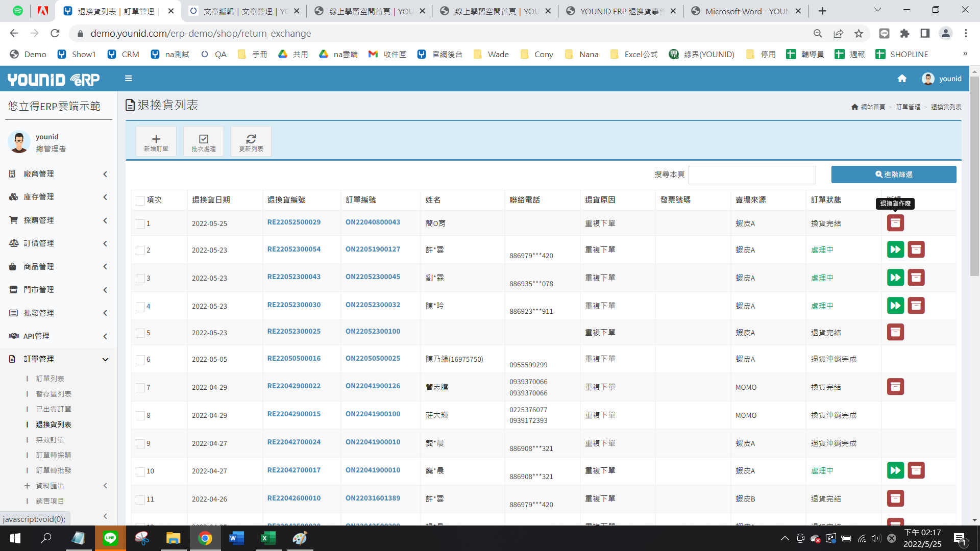This screenshot has height=551, width=980.
Task: Check the checkbox for row 7
Action: [x=140, y=388]
